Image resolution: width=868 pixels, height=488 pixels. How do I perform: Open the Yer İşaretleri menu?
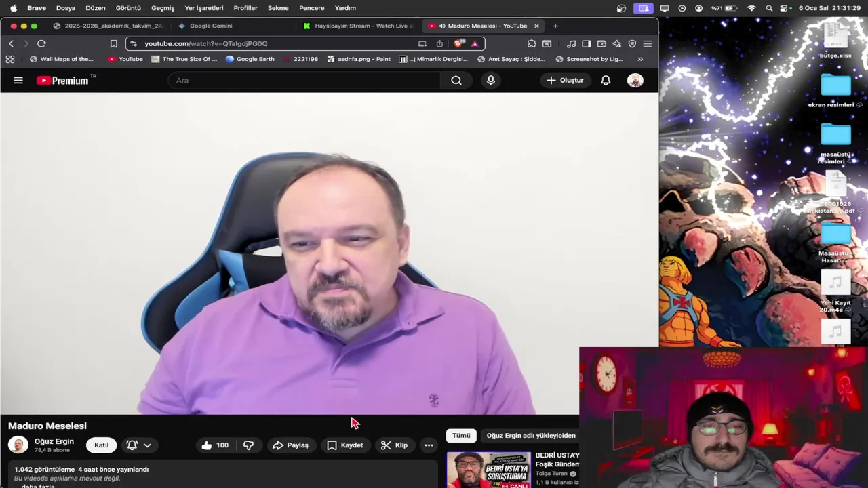point(204,8)
